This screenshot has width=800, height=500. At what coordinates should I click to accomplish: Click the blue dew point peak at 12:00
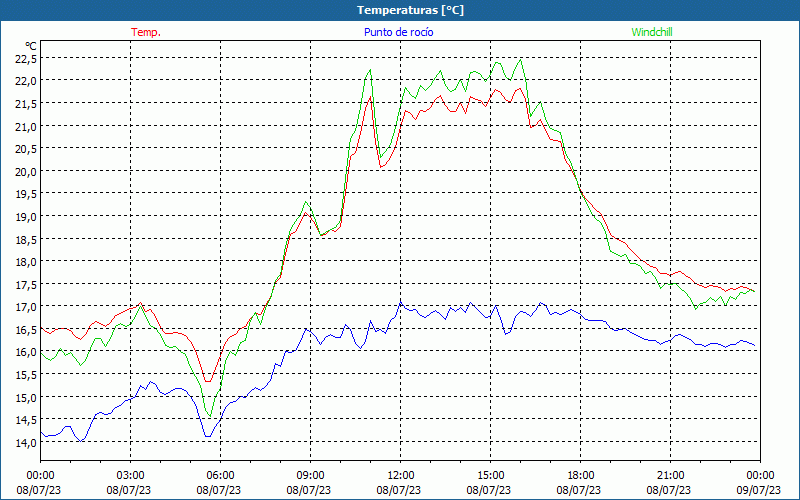point(401,303)
